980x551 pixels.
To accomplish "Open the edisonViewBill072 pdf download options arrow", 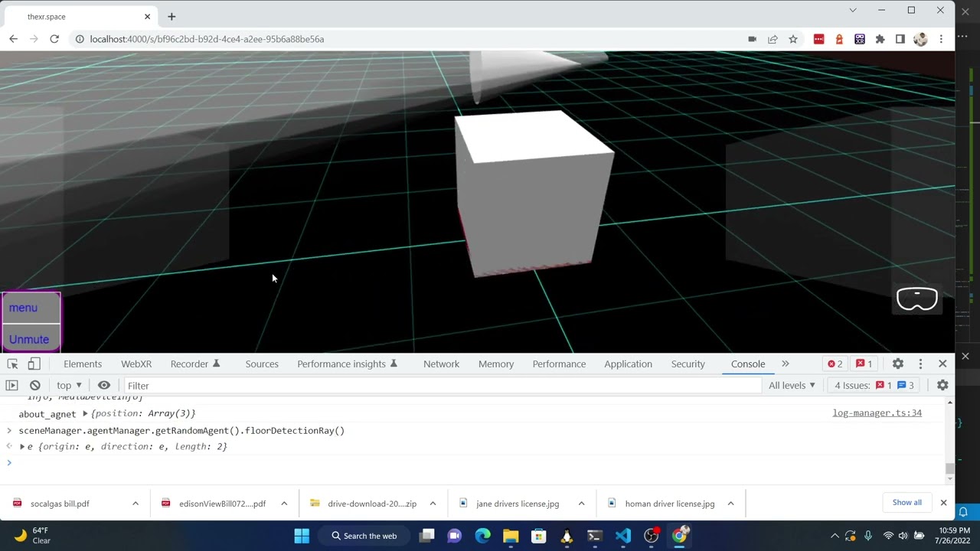I will [284, 504].
